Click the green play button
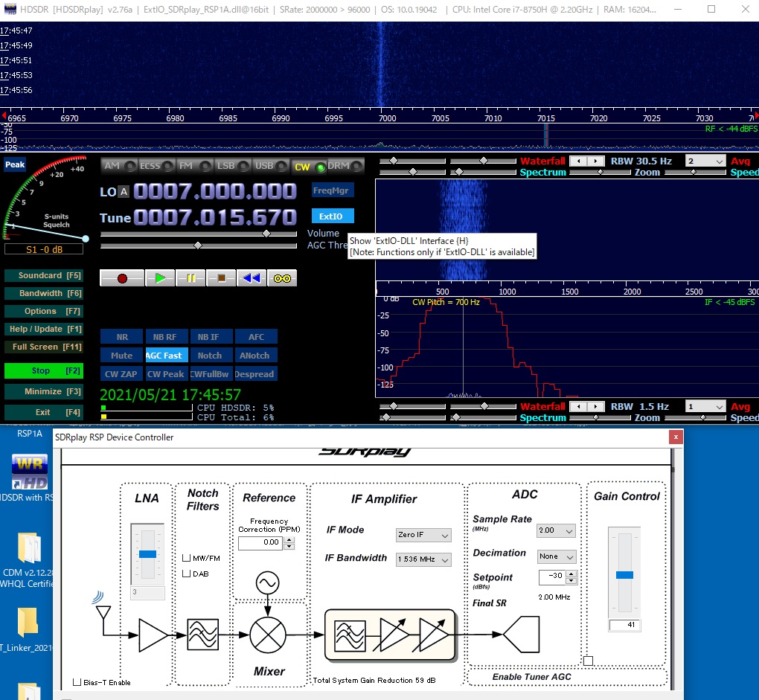This screenshot has height=700, width=759. [160, 278]
